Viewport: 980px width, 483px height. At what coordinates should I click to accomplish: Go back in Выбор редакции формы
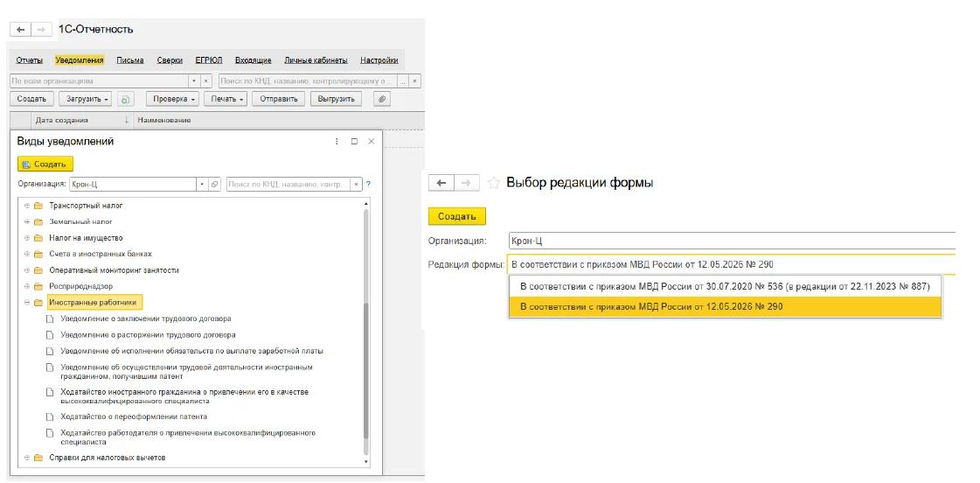click(x=441, y=183)
